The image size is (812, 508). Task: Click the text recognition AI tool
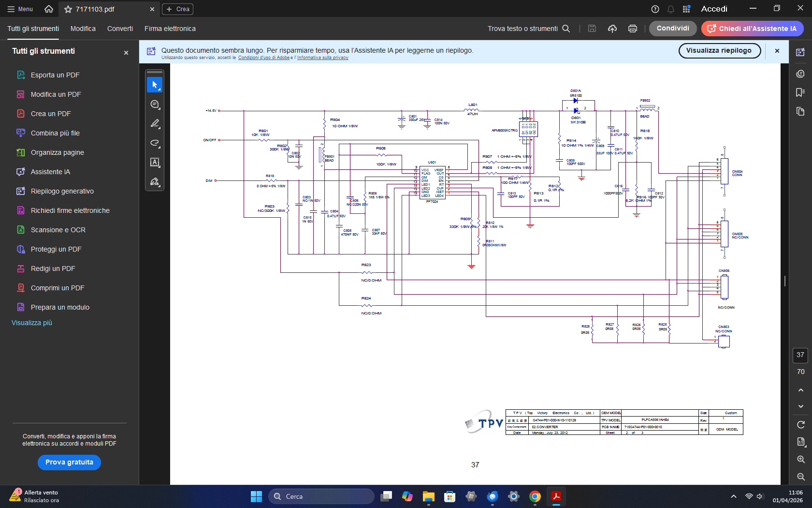(x=155, y=163)
